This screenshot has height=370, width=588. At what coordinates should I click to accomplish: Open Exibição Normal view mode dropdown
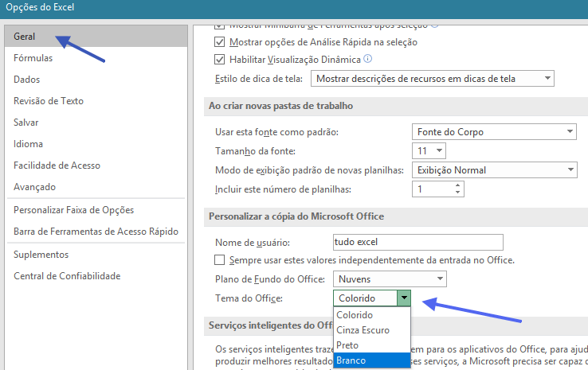point(494,170)
